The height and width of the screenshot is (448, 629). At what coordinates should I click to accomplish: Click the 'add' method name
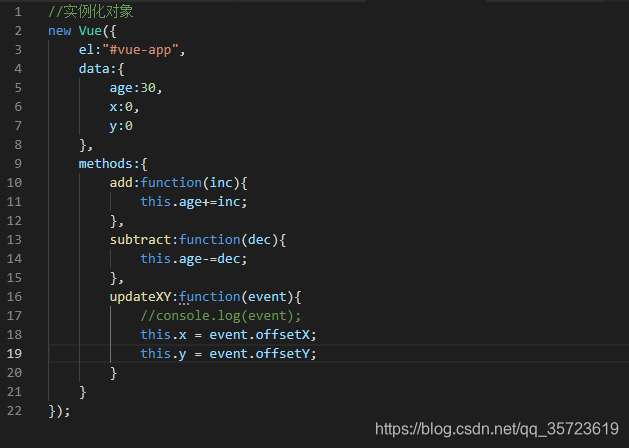tap(121, 182)
